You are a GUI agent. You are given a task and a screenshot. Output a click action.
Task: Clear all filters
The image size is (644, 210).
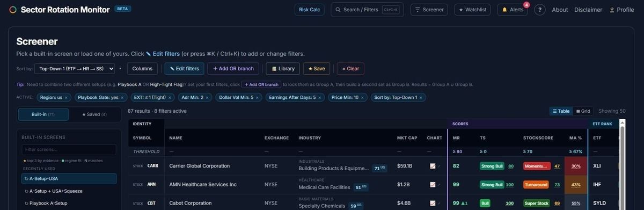point(350,69)
